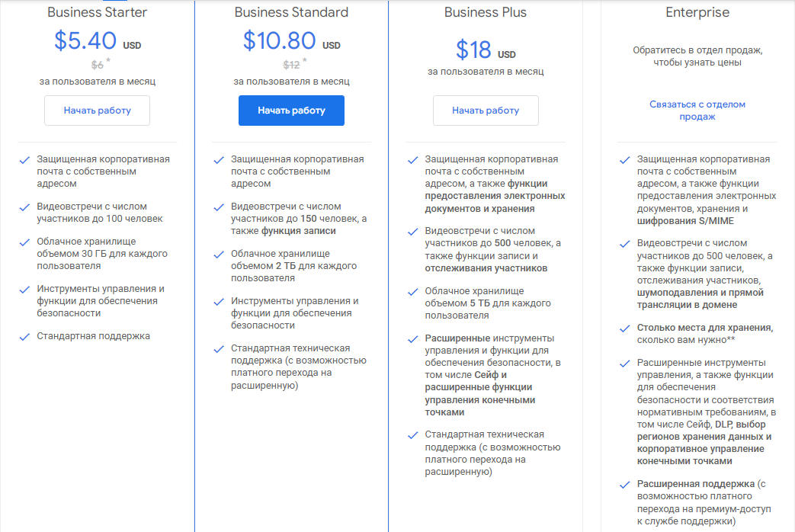Click checkmark next to Сейф security feature in Plus
Image resolution: width=795 pixels, height=532 pixels.
[412, 339]
